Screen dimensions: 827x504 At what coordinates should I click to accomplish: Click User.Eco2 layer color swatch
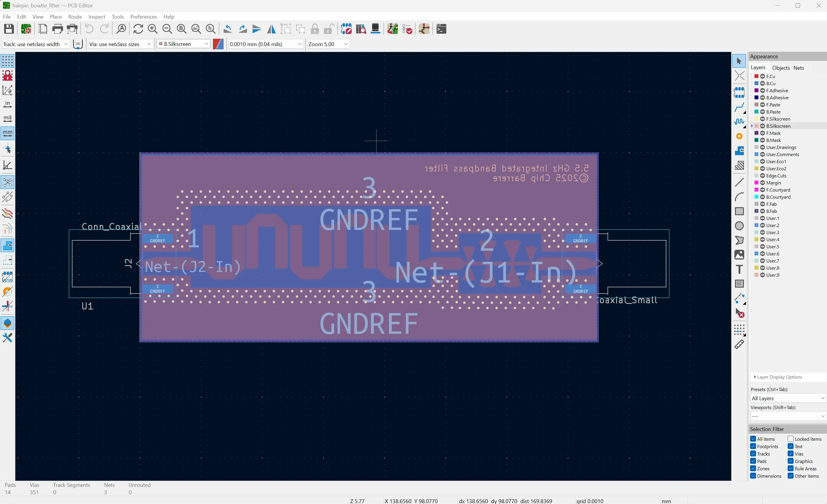[756, 168]
